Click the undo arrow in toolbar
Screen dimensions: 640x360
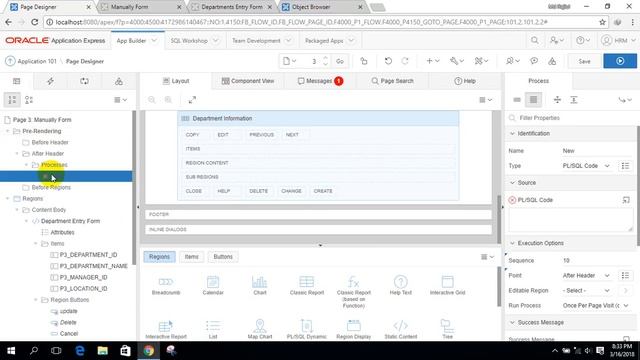(x=388, y=61)
